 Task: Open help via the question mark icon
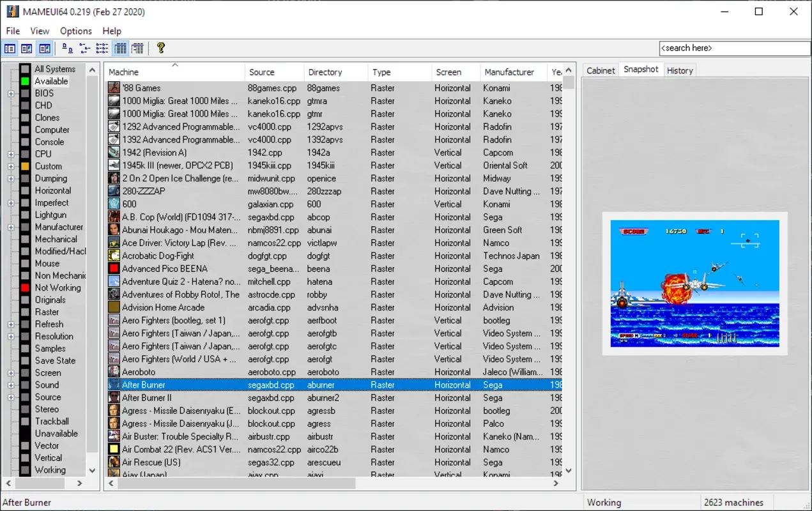[x=161, y=48]
